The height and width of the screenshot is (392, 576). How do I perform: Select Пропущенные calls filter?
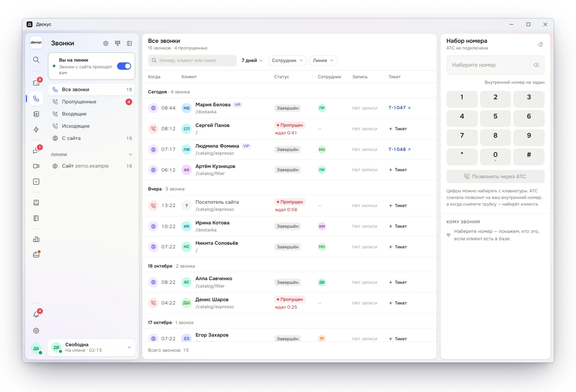tap(92, 102)
